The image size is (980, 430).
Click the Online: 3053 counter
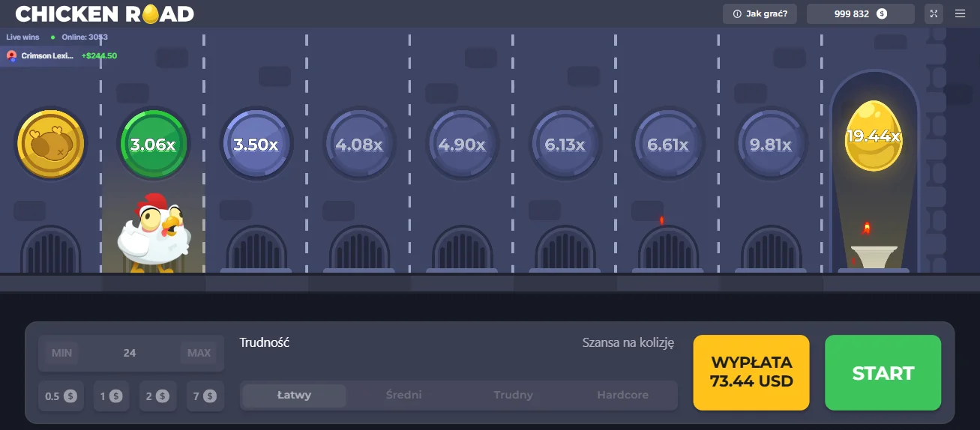[83, 37]
